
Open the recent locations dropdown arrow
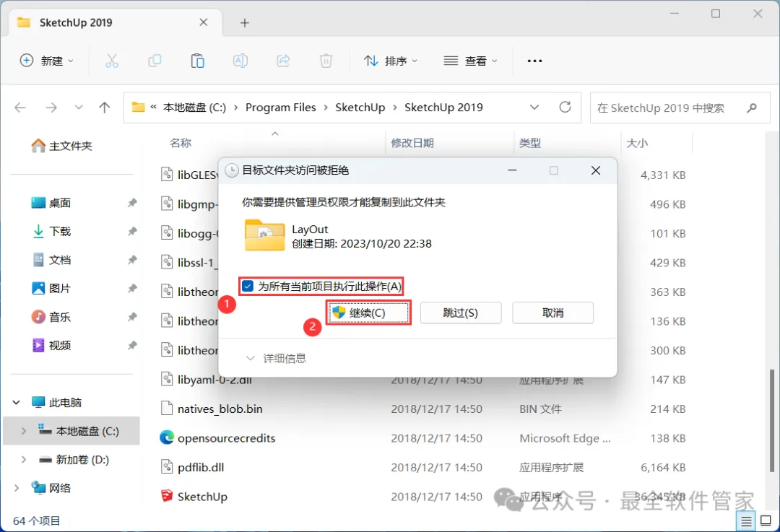coord(78,108)
